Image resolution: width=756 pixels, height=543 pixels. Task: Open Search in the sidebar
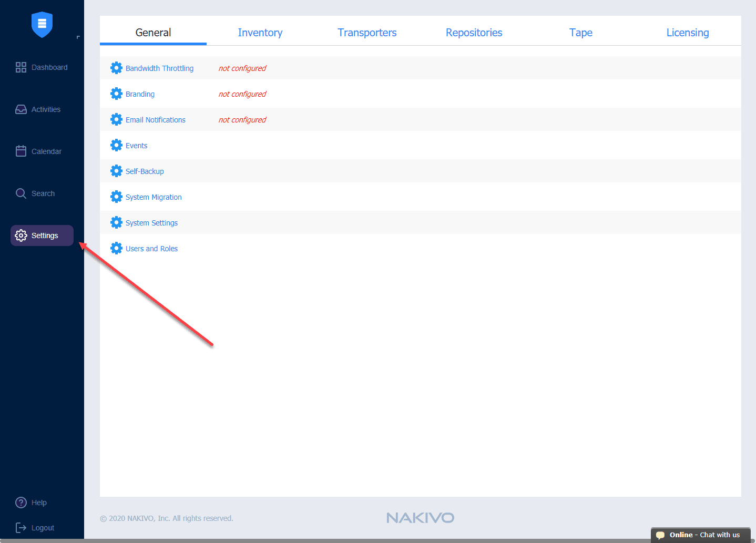(x=42, y=193)
